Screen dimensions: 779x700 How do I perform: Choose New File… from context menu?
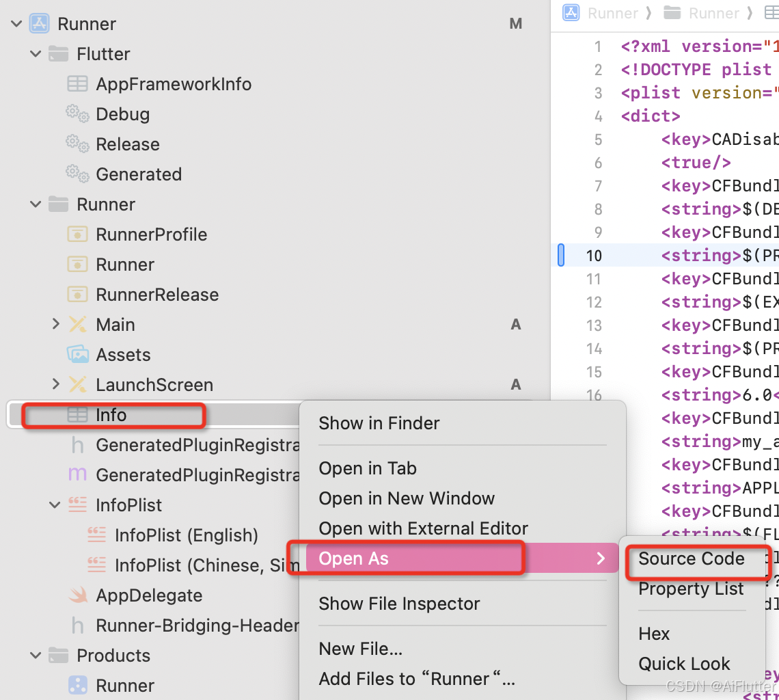(462, 649)
